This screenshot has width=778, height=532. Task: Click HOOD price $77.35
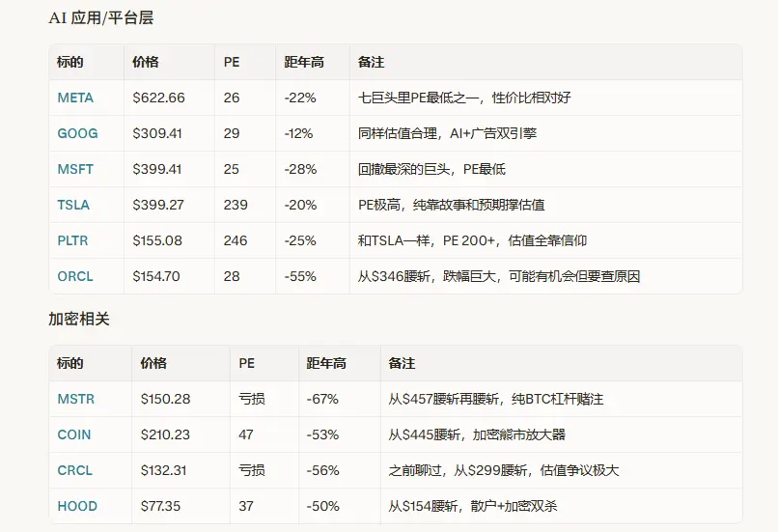pos(160,506)
